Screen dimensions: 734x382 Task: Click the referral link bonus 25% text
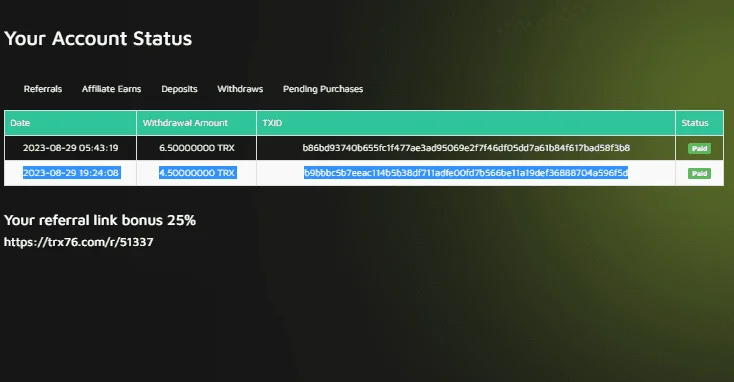(100, 220)
